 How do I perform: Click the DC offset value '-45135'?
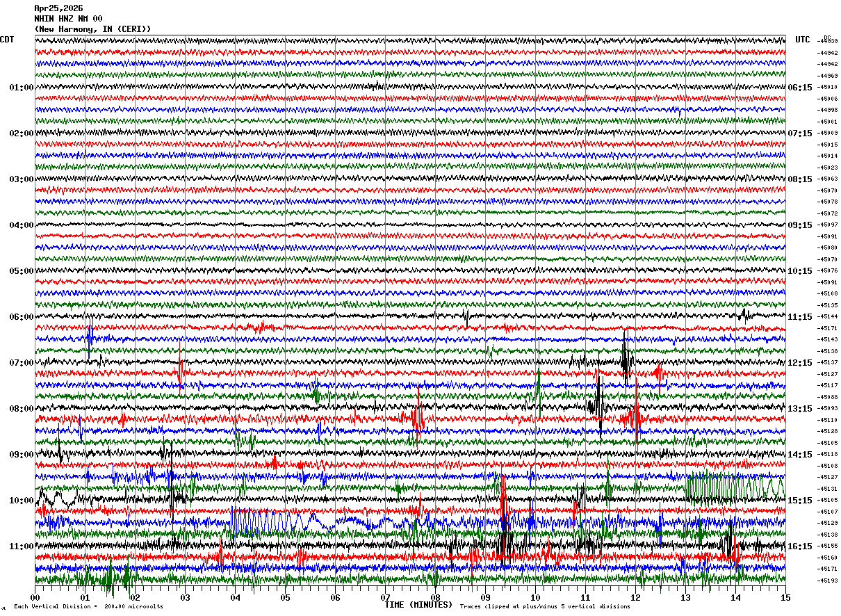pyautogui.click(x=828, y=305)
